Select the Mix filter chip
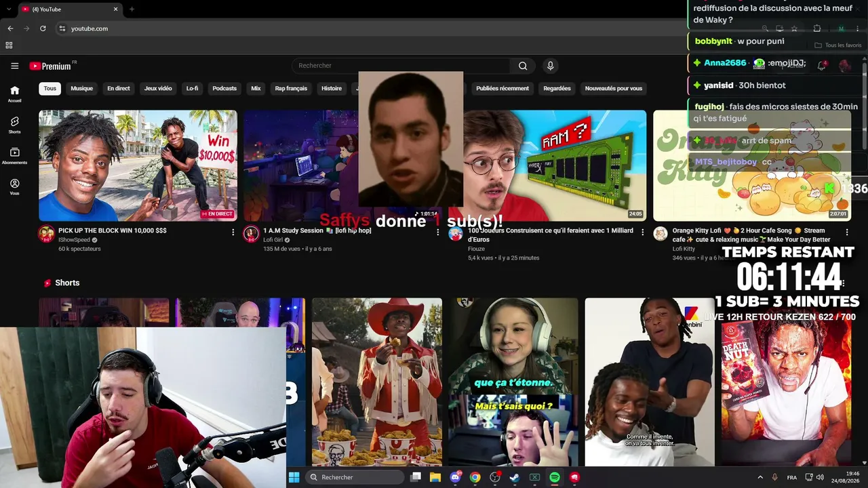The height and width of the screenshot is (488, 868). tap(256, 88)
